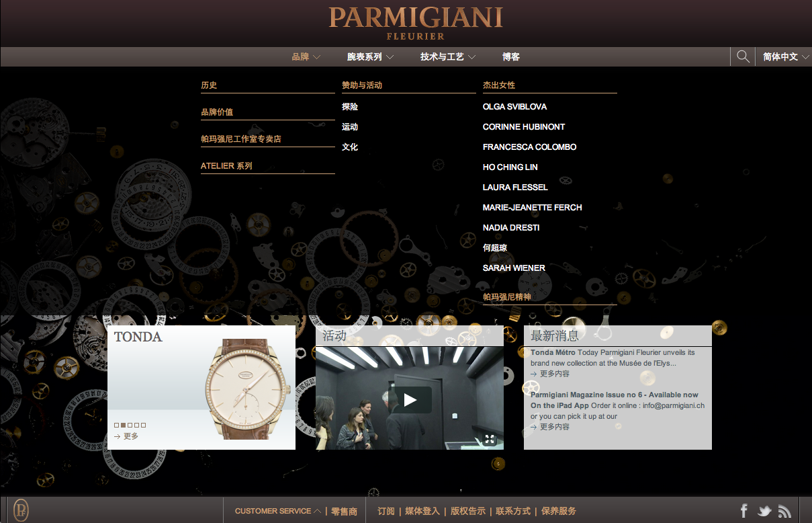The image size is (812, 523).
Task: Collapse the 品牌 menu
Action: pyautogui.click(x=306, y=57)
